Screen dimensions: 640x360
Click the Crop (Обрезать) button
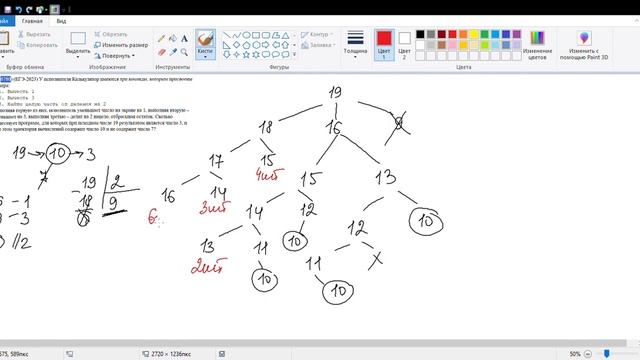(111, 34)
